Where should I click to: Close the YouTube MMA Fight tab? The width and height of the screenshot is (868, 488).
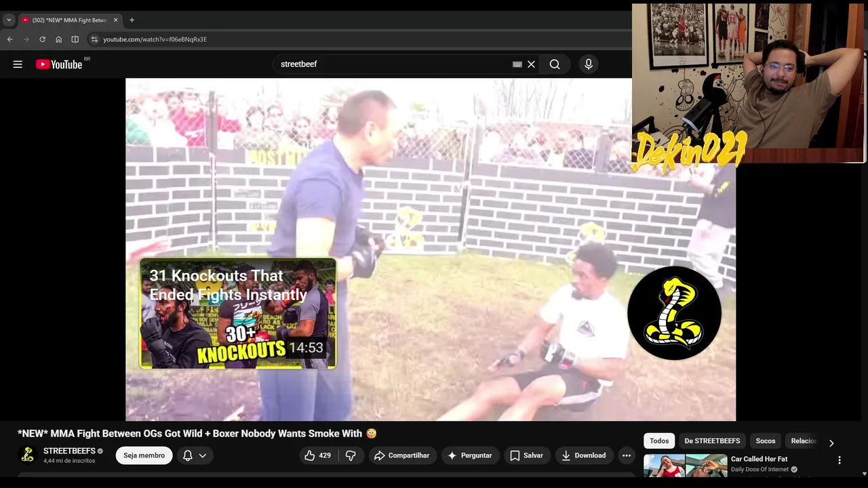[115, 20]
